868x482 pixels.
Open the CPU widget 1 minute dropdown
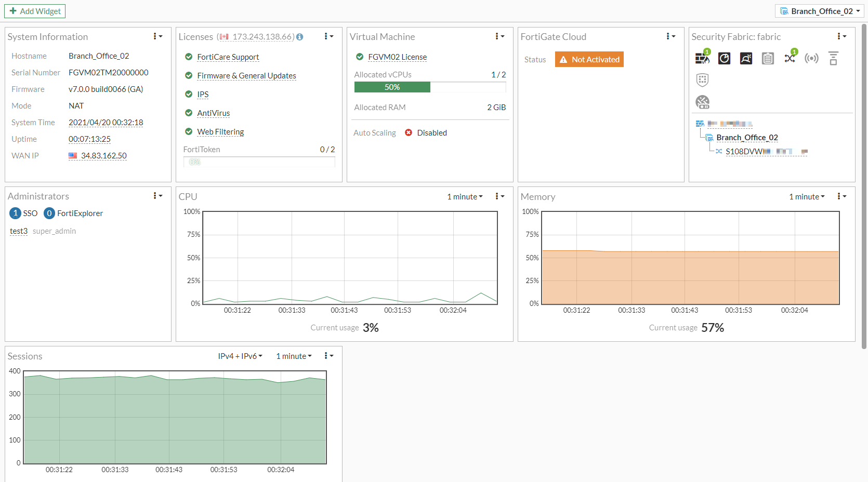point(465,197)
